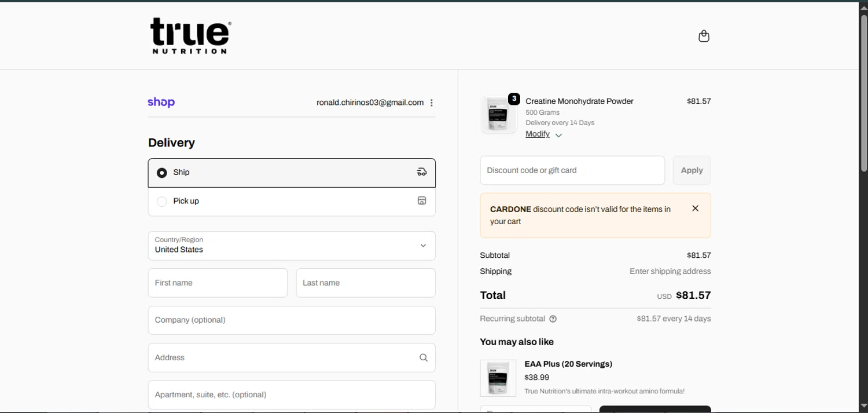Focus the First name field
This screenshot has width=868, height=413.
[x=218, y=283]
